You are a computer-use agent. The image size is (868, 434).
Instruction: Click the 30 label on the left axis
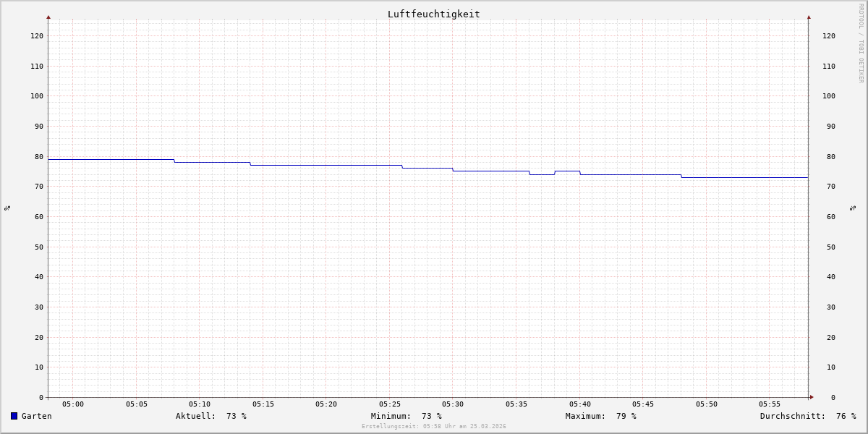(39, 307)
